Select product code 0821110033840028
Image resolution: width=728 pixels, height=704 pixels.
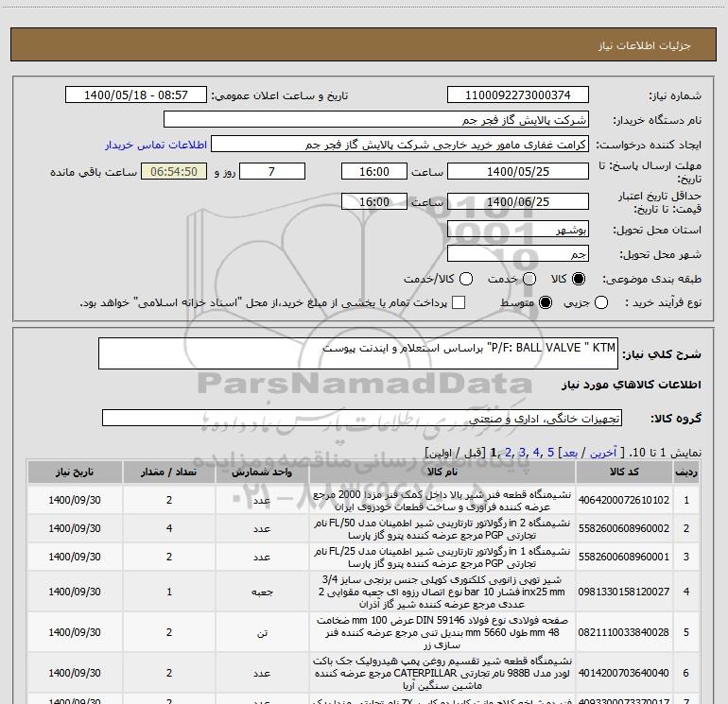[624, 632]
